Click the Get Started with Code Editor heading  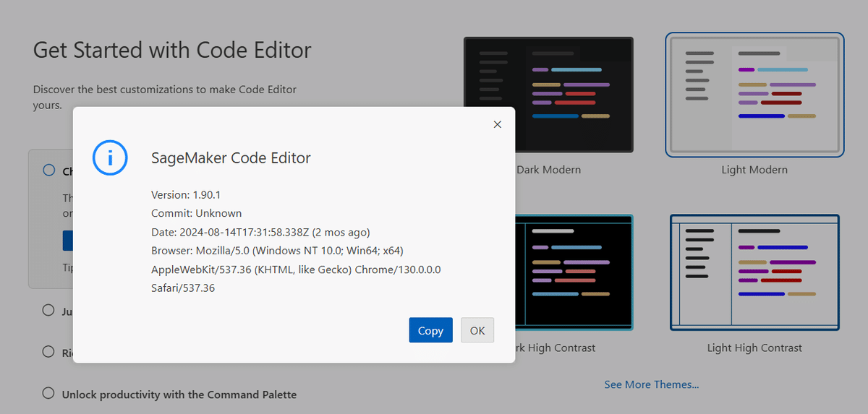pos(172,50)
